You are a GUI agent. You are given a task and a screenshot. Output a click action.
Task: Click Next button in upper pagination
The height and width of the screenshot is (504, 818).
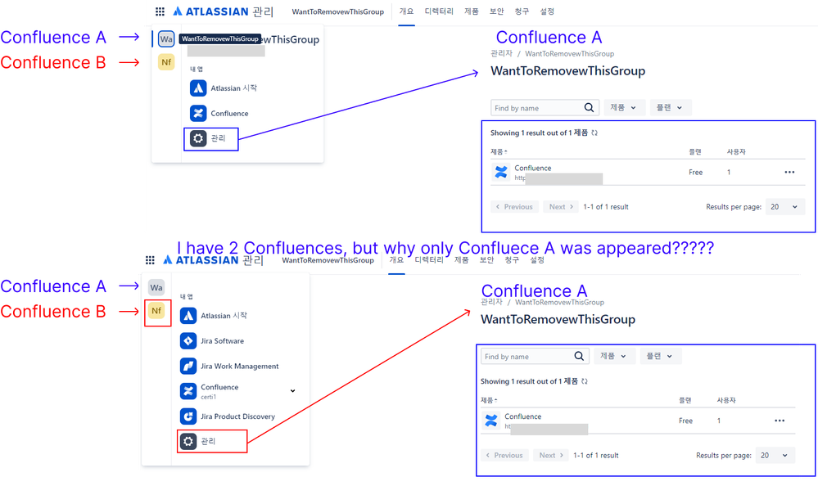point(561,207)
